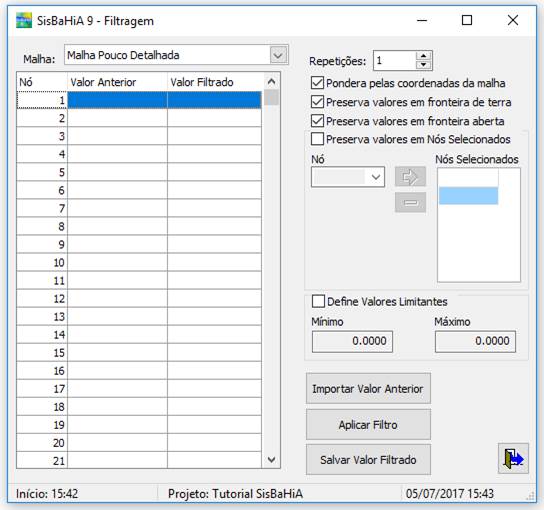544x510 pixels.
Task: Decrease Repetições with the down spinner arrow
Action: (x=423, y=65)
